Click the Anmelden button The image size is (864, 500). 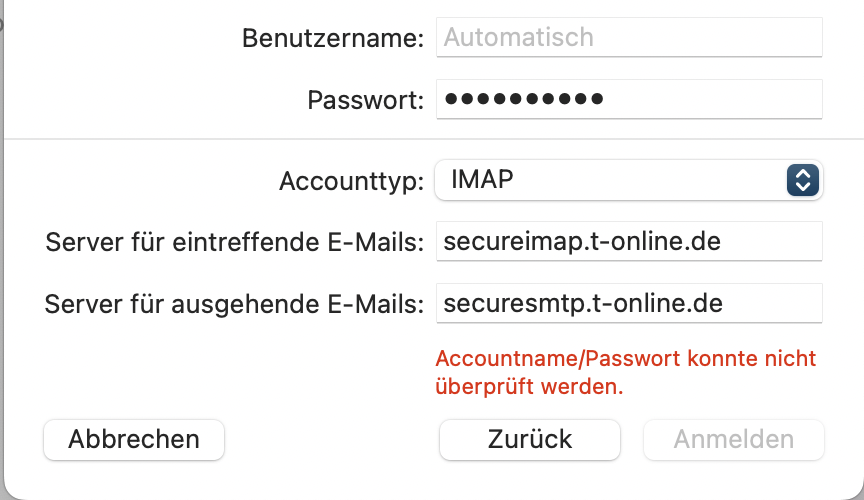[x=734, y=439]
